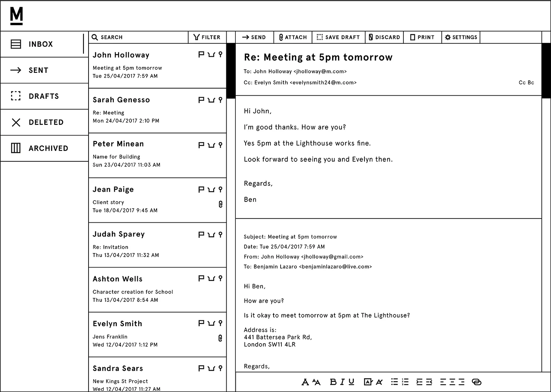The image size is (551, 392).
Task: Send the reply email
Action: (x=254, y=37)
